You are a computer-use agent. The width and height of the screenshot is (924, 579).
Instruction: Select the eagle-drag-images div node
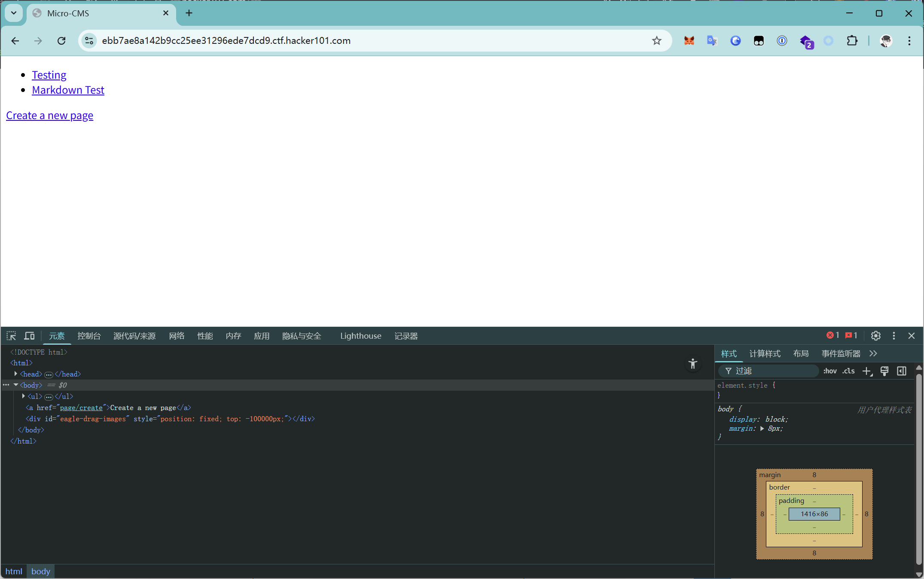point(170,419)
